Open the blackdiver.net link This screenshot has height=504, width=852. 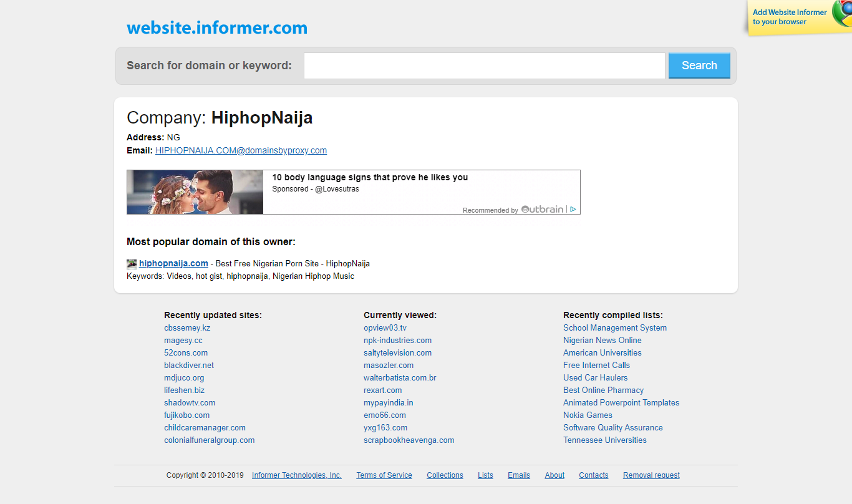pos(189,365)
